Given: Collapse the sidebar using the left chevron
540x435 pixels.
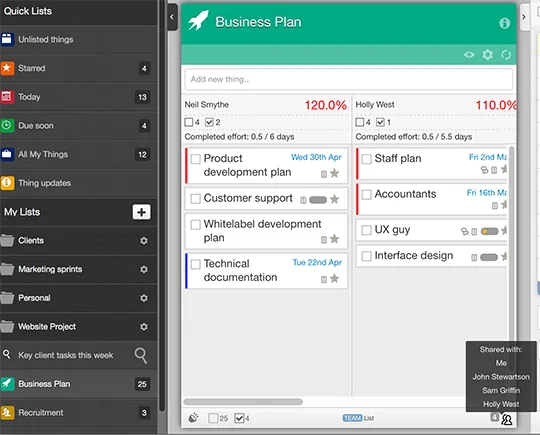Looking at the screenshot, I should [x=172, y=17].
